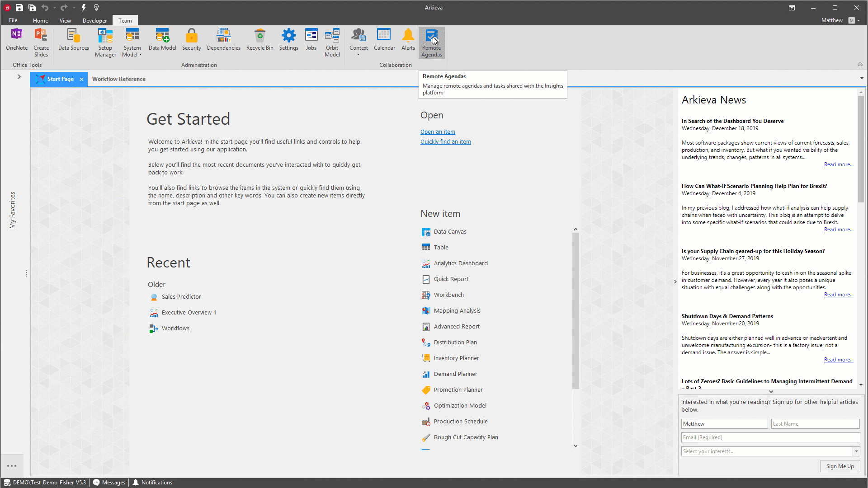Open the Data Model tool
Viewport: 868px width, 488px height.
162,39
